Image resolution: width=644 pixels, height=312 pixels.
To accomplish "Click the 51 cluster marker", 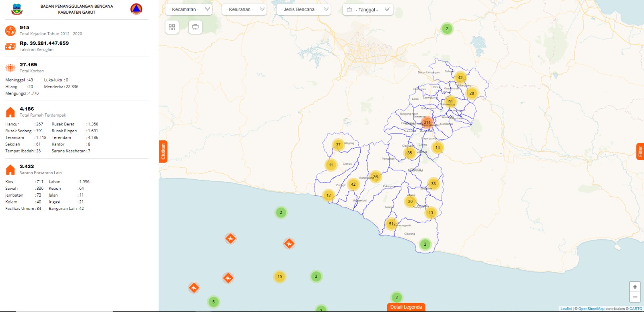I will (391, 224).
